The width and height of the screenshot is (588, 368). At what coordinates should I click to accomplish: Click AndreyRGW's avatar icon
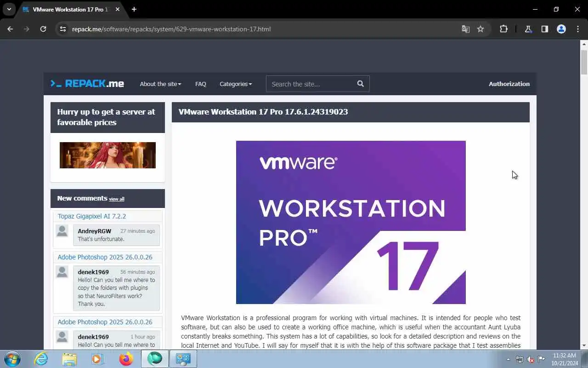(62, 230)
